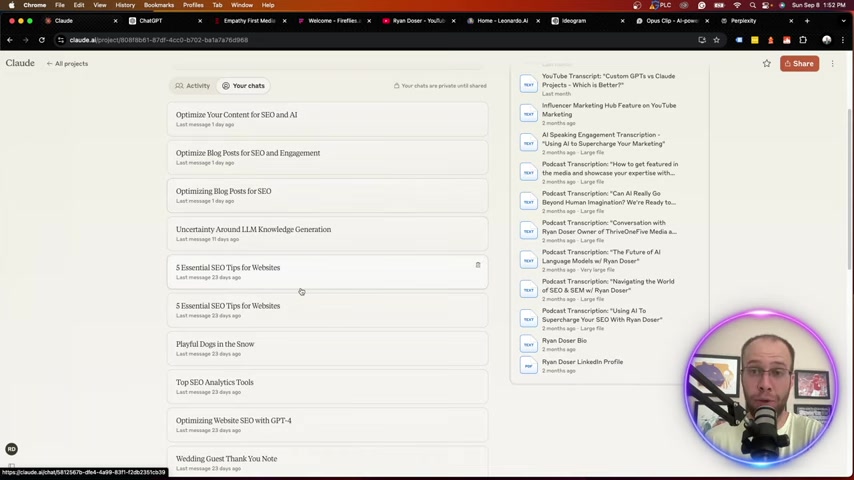Bookmark this page with the star icon

[x=717, y=40]
